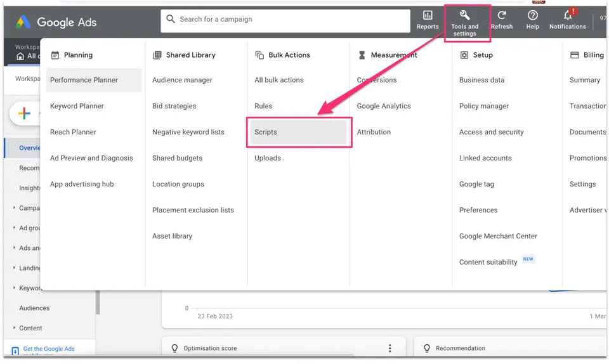
Task: Open Keyword Planner
Action: click(x=77, y=106)
